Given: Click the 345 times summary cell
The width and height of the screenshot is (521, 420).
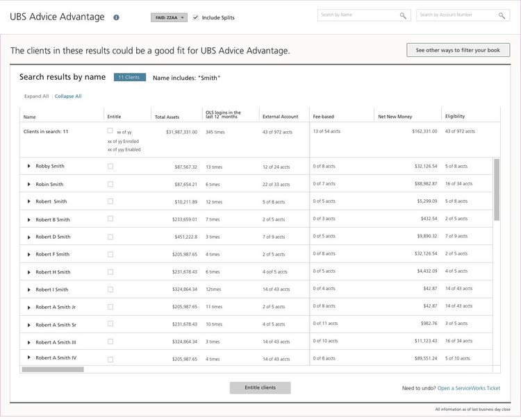Looking at the screenshot, I should [215, 132].
